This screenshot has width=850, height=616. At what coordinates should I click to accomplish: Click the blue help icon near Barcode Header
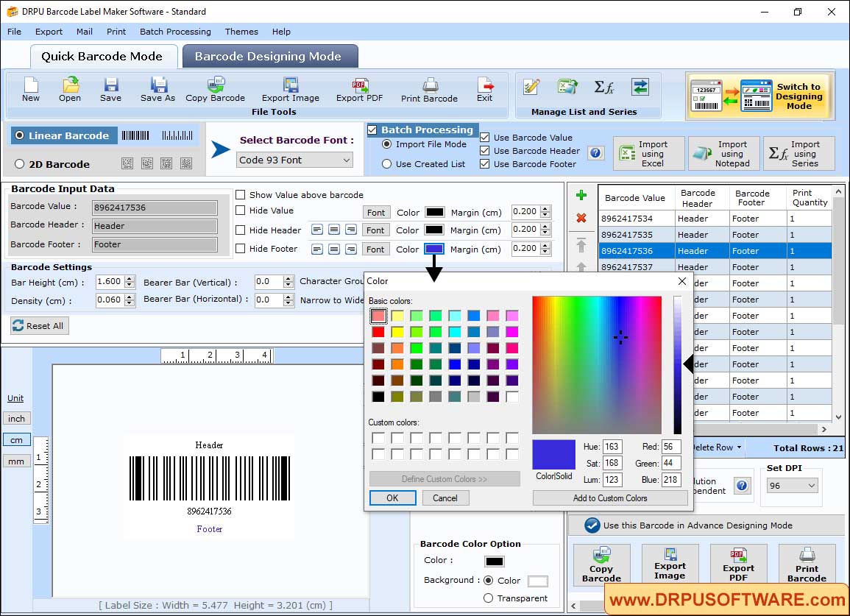[596, 153]
